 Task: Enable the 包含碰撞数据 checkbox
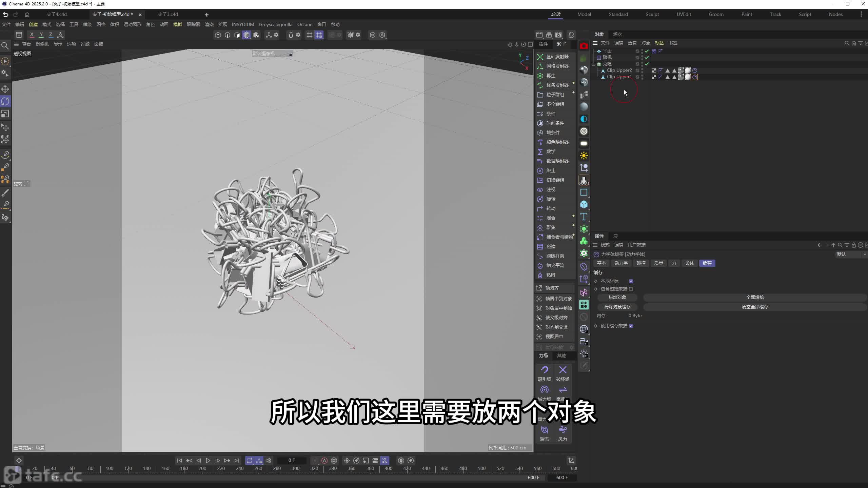coord(631,289)
